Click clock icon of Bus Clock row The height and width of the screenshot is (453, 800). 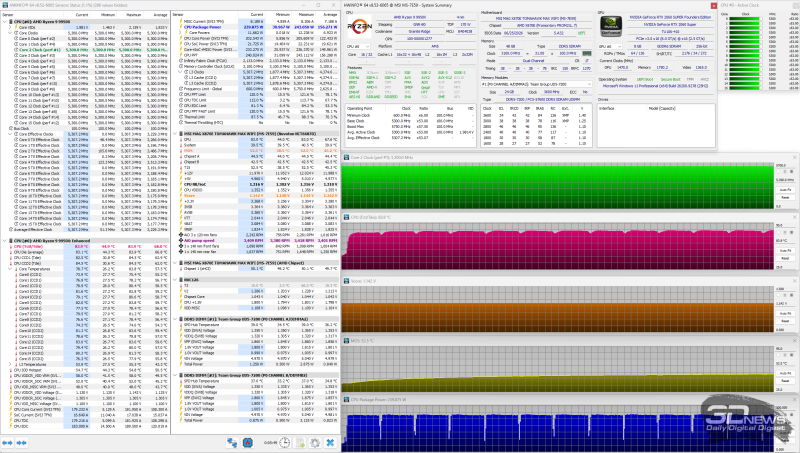(12, 129)
